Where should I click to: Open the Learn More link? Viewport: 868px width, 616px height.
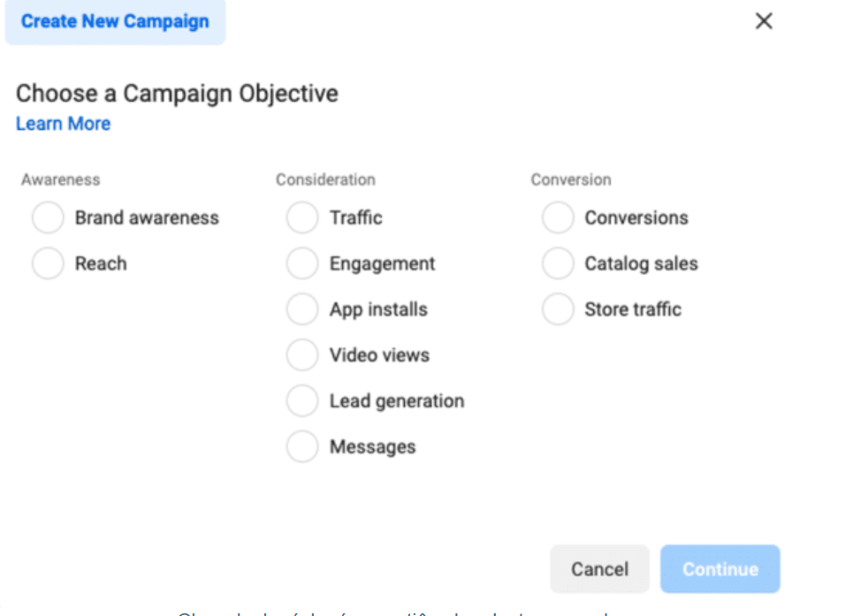tap(63, 124)
